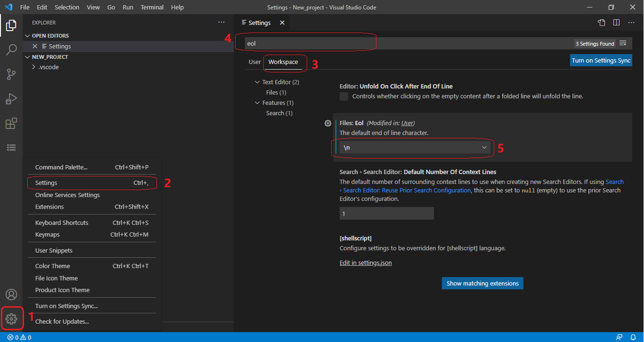Toggle Unfold On Click After End Of Line

click(x=343, y=96)
